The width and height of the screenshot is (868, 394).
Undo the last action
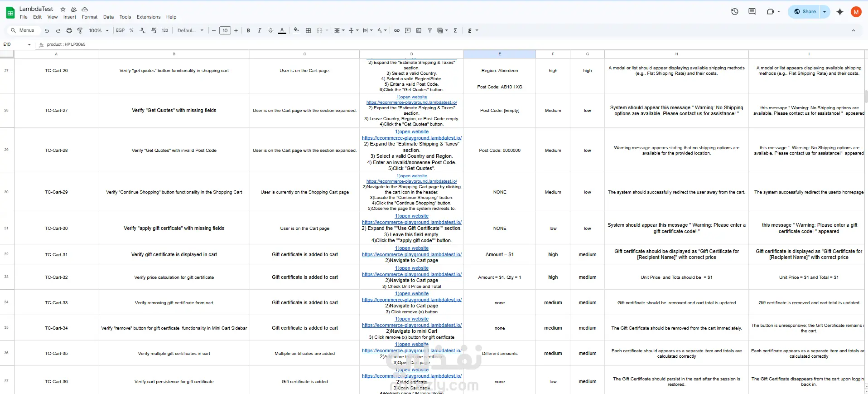[47, 30]
